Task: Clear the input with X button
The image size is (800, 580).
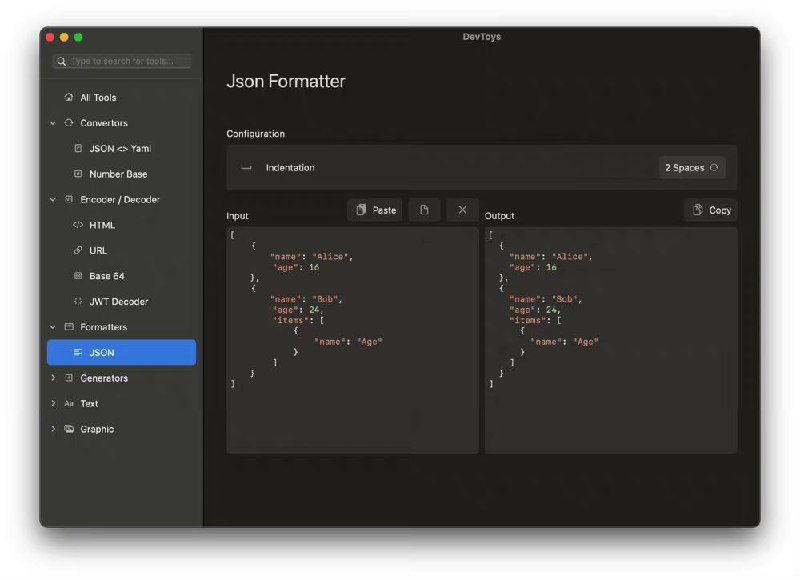Action: [462, 210]
